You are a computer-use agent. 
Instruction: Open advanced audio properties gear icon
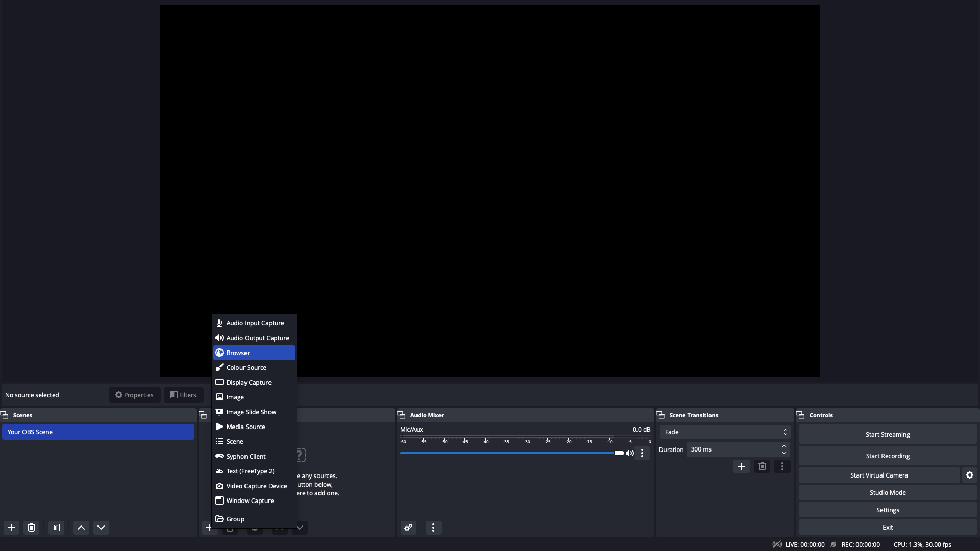[x=408, y=528]
